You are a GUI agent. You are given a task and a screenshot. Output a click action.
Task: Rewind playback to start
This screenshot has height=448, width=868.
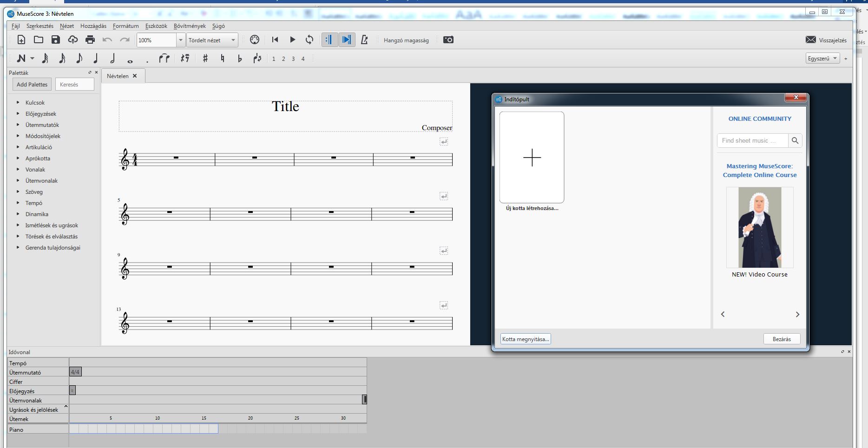(275, 40)
